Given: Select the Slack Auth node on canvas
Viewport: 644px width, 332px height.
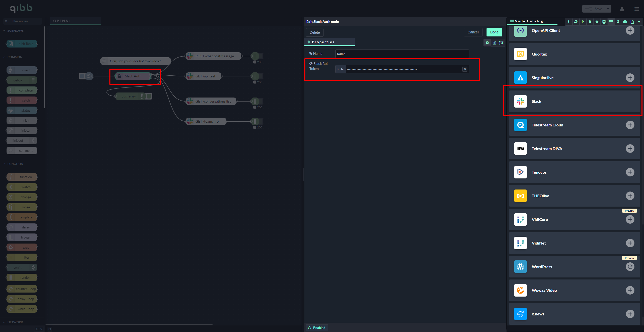Looking at the screenshot, I should pyautogui.click(x=133, y=76).
